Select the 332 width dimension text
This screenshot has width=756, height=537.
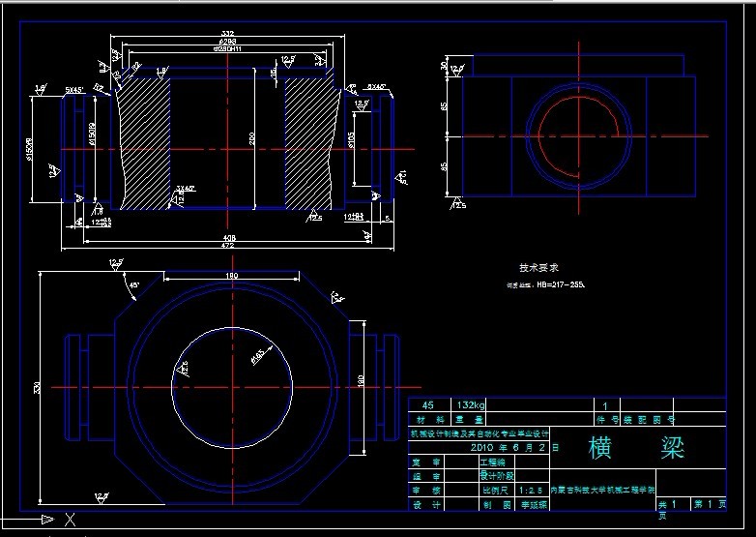228,33
